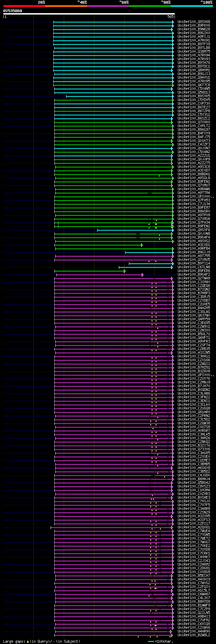Select the UniRef100_Q2TWA9 label
Viewport: 216px width, 644px height.
pyautogui.click(x=194, y=278)
